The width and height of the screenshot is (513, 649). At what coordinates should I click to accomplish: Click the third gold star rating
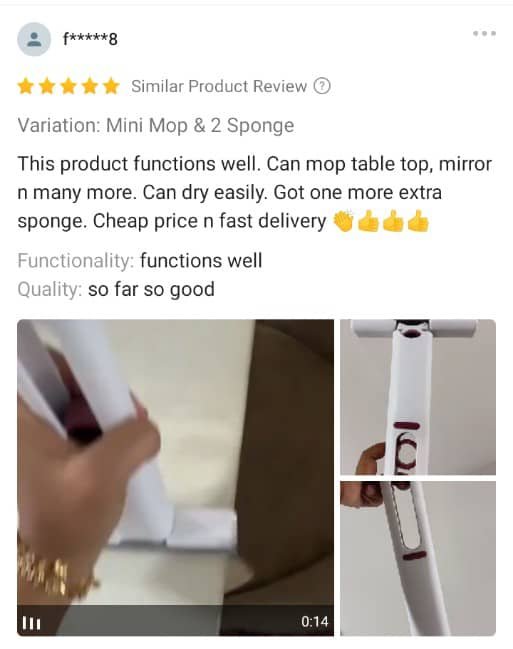(x=68, y=87)
